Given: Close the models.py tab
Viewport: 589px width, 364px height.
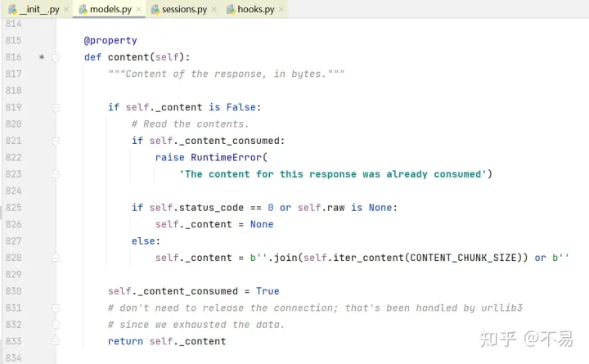Looking at the screenshot, I should click(x=138, y=9).
